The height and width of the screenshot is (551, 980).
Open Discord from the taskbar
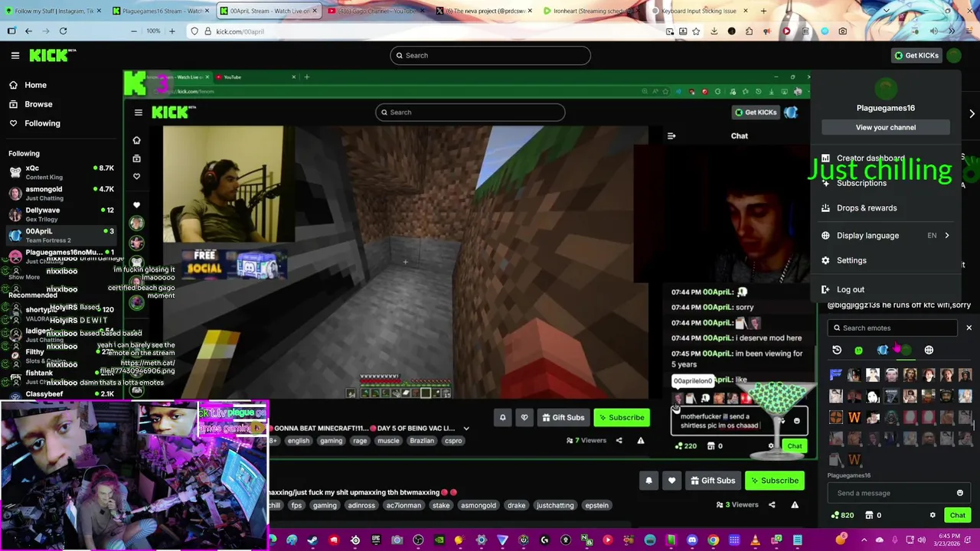click(692, 540)
